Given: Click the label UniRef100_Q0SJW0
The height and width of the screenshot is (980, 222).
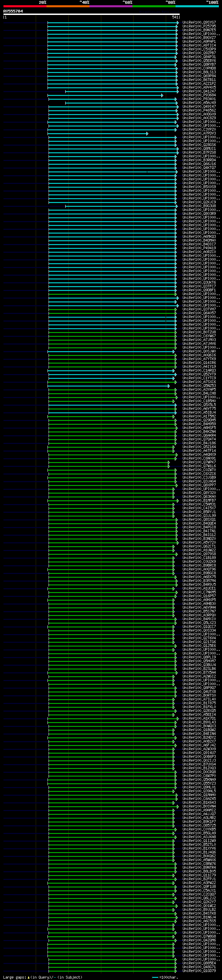Looking at the screenshot, I should 199,351.
